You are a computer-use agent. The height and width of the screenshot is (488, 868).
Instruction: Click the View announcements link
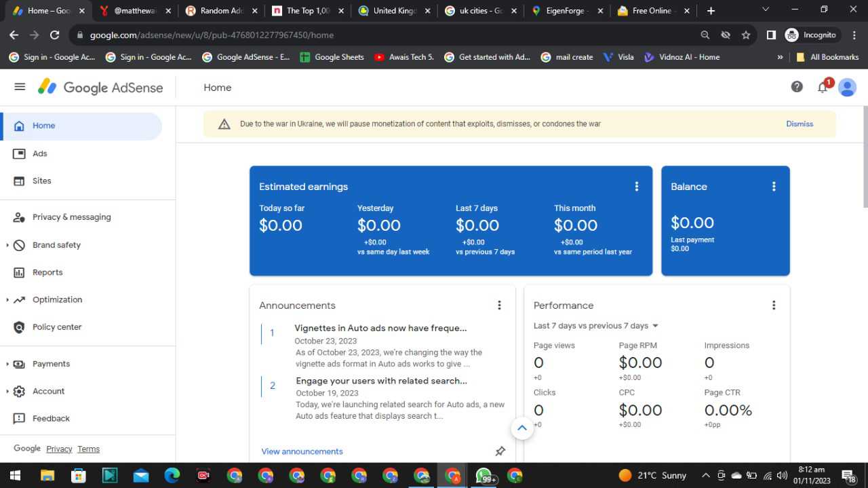click(302, 451)
